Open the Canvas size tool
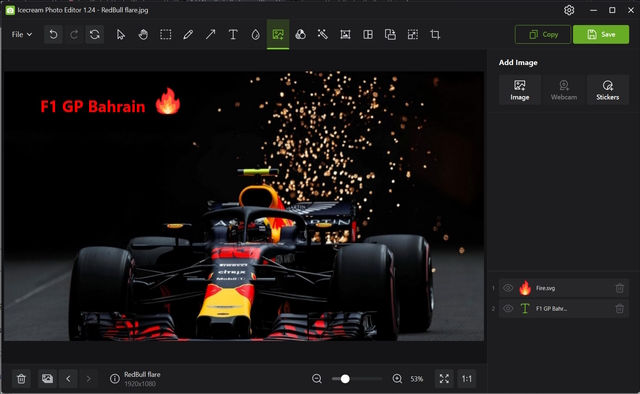 413,35
